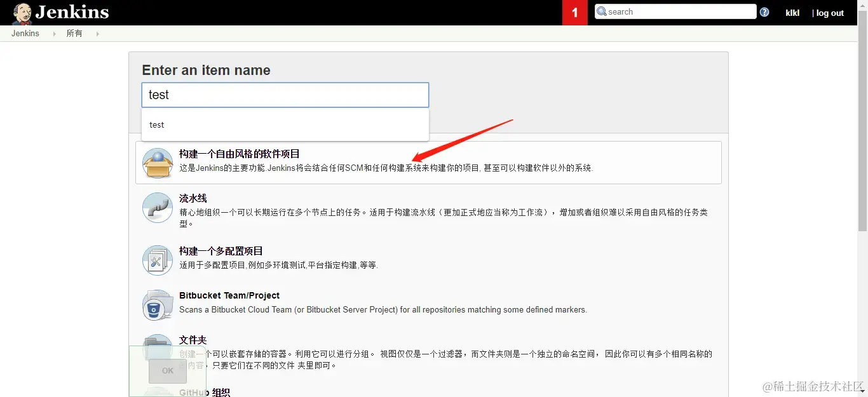Viewport: 868px width, 397px height.
Task: Select the freestyle project box icon
Action: point(158,163)
